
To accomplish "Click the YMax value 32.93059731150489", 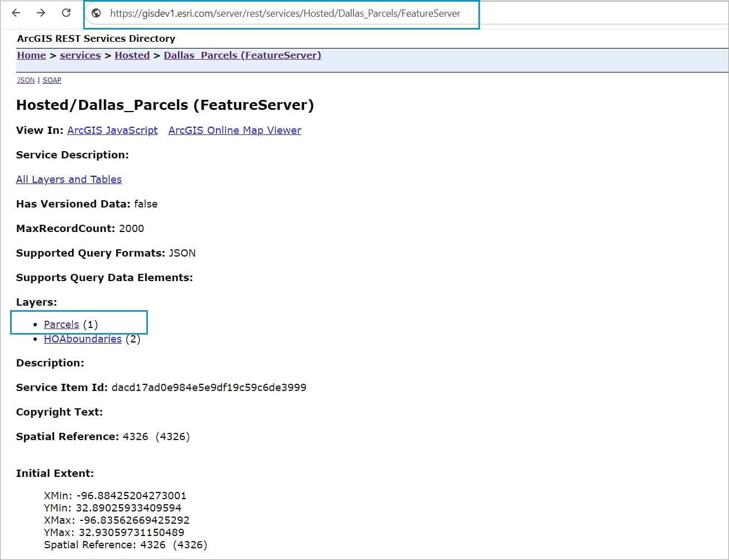I will (x=131, y=533).
